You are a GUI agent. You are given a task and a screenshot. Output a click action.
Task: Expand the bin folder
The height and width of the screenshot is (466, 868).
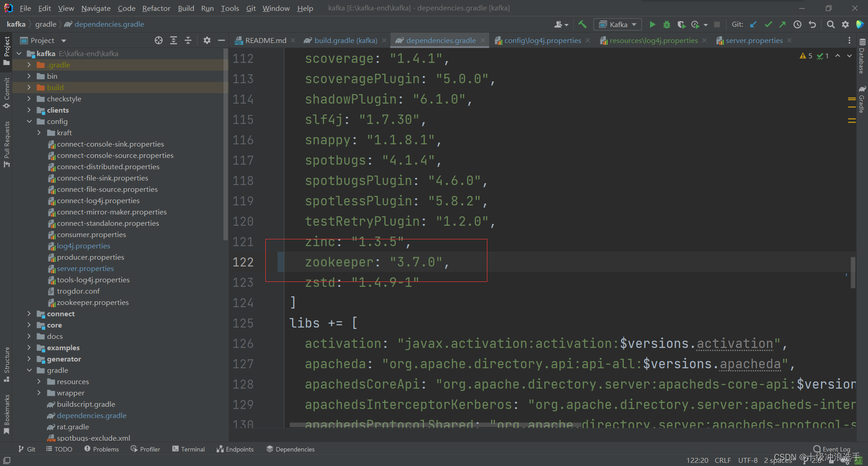(29, 76)
